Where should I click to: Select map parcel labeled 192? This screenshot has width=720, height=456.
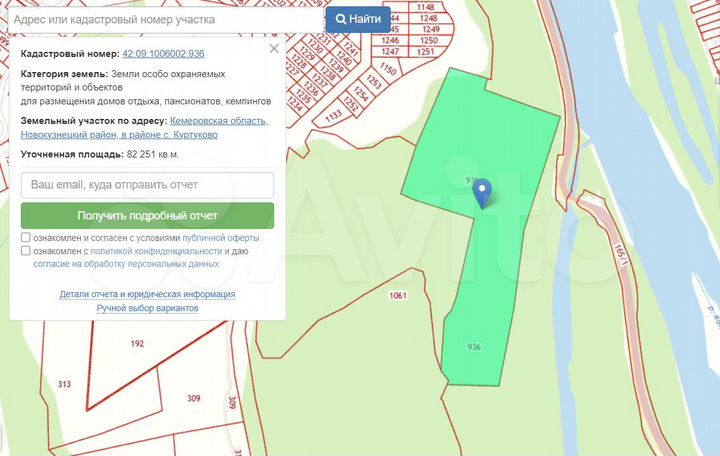(137, 343)
